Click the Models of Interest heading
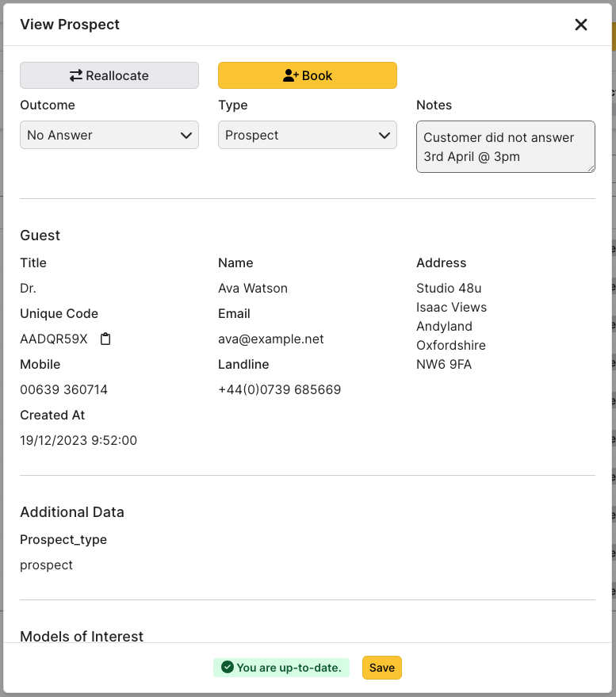Viewport: 616px width, 697px height. pyautogui.click(x=82, y=636)
